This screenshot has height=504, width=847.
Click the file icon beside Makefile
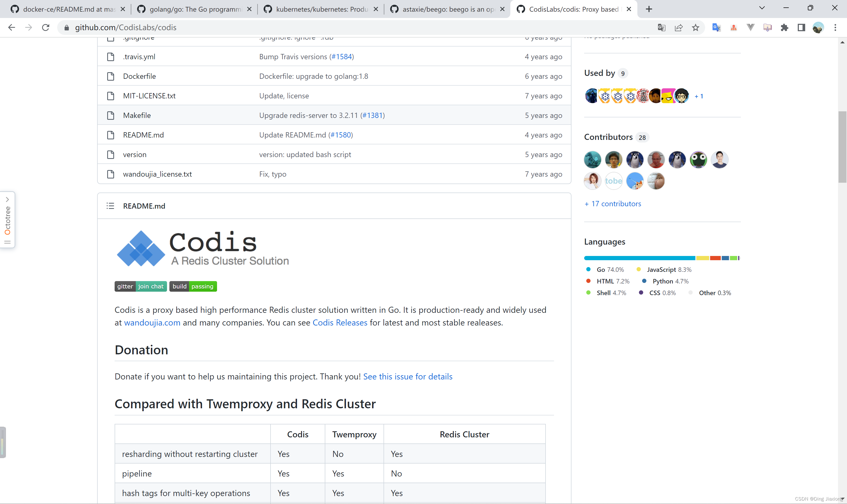pos(110,116)
